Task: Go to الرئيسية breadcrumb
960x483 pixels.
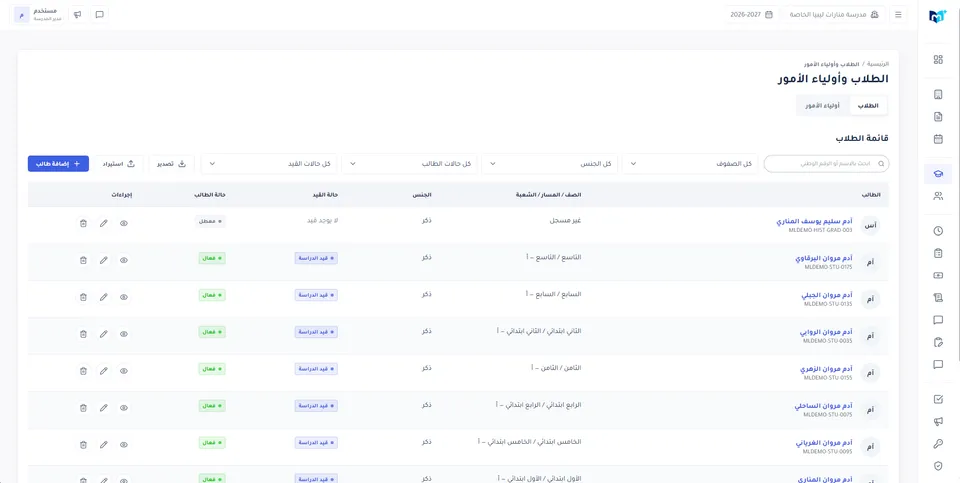Action: (877, 64)
